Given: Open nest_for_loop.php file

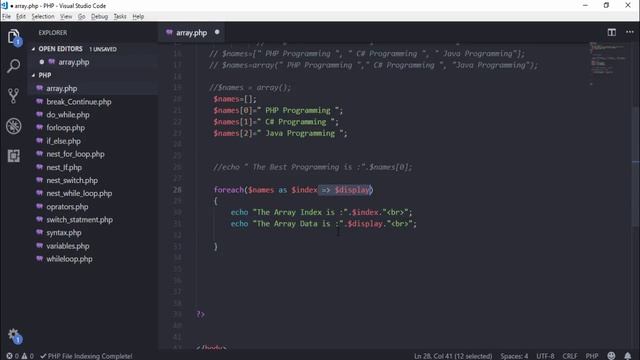Looking at the screenshot, I should pos(76,154).
